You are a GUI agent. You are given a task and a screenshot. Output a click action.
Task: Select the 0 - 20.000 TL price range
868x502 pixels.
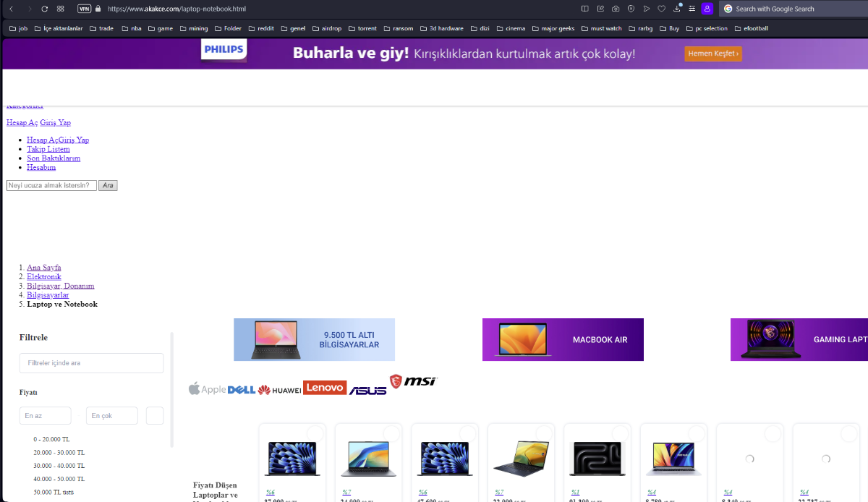[x=51, y=439]
